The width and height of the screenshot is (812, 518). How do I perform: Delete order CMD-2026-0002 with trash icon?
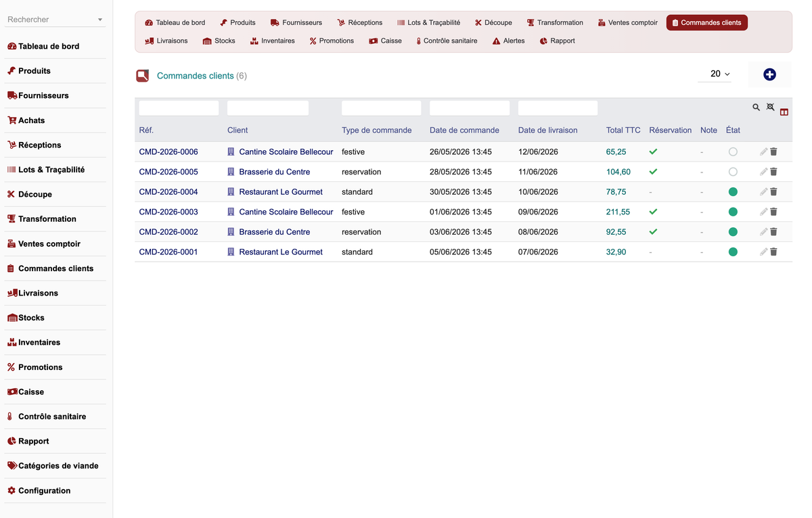click(774, 232)
